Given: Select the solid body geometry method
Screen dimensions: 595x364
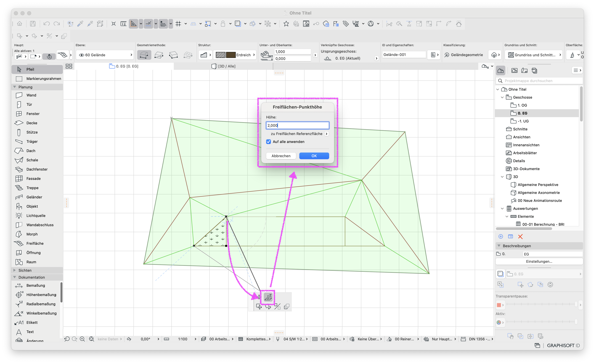Looking at the screenshot, I should click(144, 55).
